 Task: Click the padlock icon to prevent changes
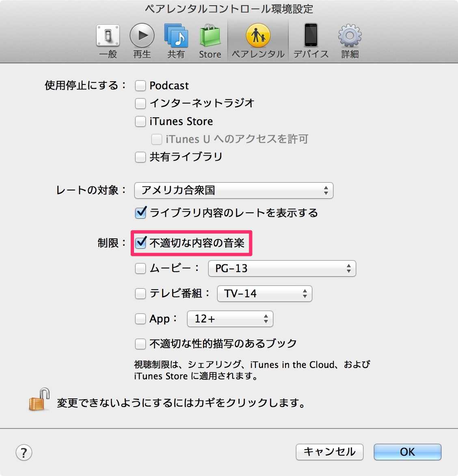click(39, 400)
